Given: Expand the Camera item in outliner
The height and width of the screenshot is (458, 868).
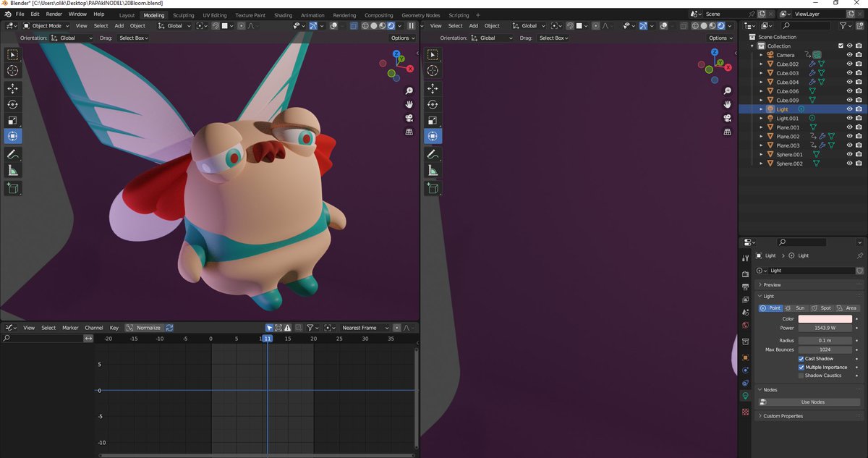Looking at the screenshot, I should (x=761, y=55).
